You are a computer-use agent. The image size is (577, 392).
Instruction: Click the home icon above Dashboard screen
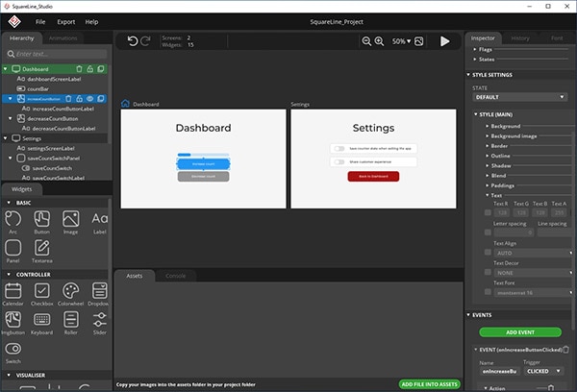pos(125,104)
